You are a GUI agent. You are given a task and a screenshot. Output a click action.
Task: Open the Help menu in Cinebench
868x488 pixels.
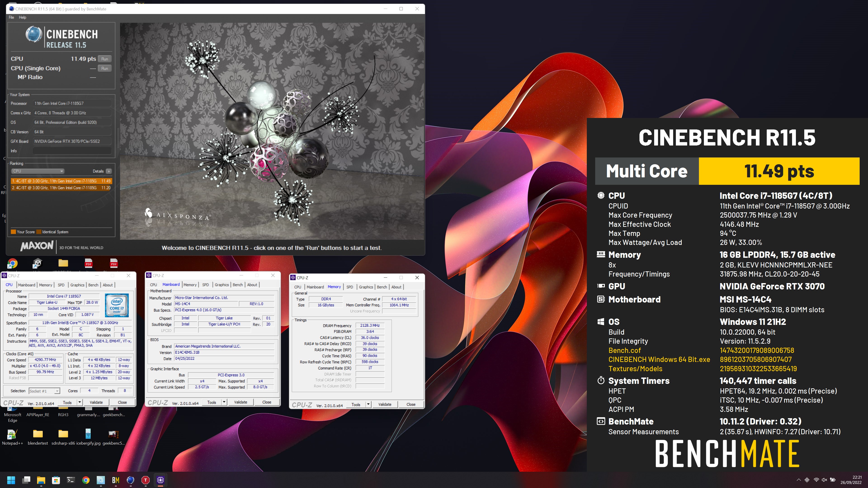point(23,18)
